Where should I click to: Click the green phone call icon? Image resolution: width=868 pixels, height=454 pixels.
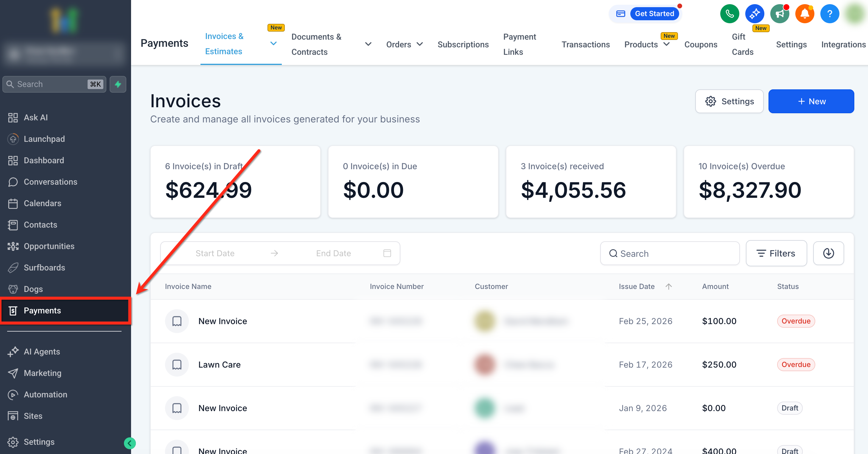[x=729, y=14]
